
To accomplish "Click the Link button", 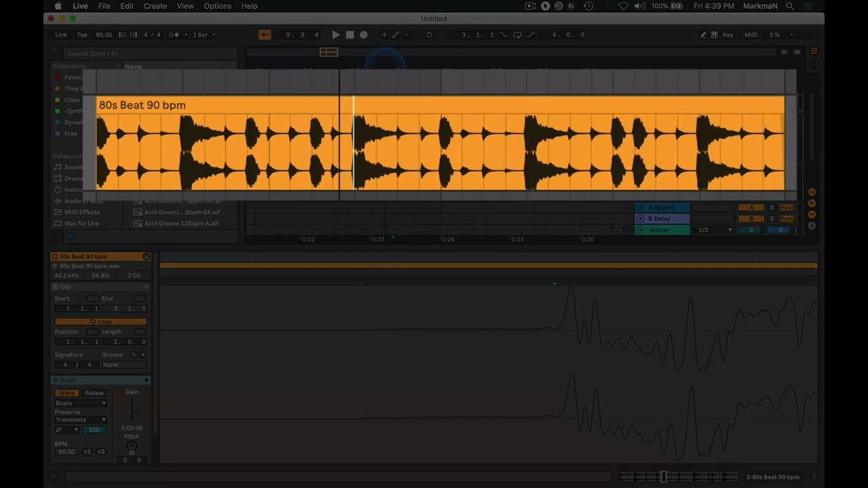I will tap(61, 35).
